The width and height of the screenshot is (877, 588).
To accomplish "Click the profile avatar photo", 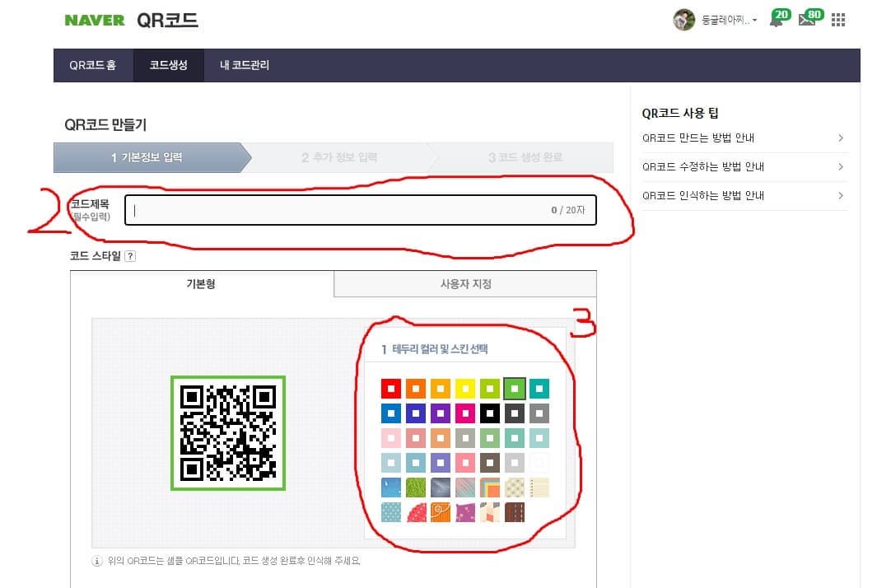I will point(685,19).
